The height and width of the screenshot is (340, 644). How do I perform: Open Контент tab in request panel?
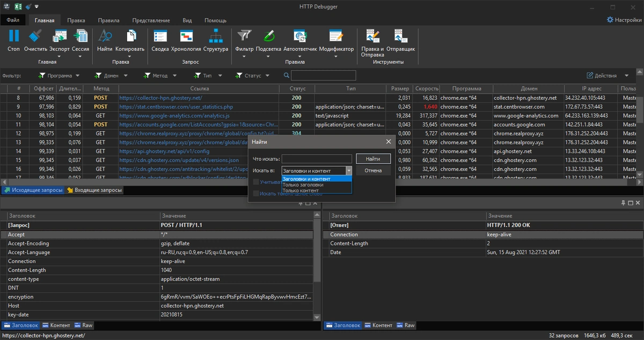coord(56,325)
